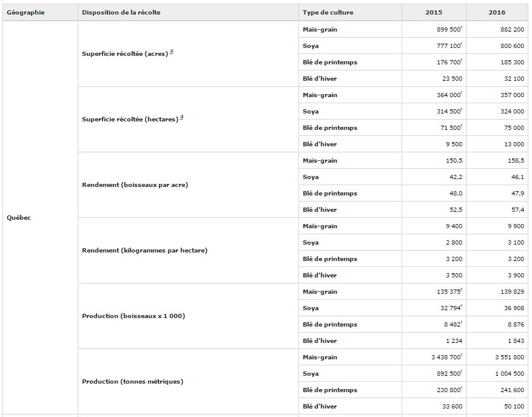Screen dimensions: 532x417
Task: Select the Disposition de la récolte header
Action: [121, 13]
